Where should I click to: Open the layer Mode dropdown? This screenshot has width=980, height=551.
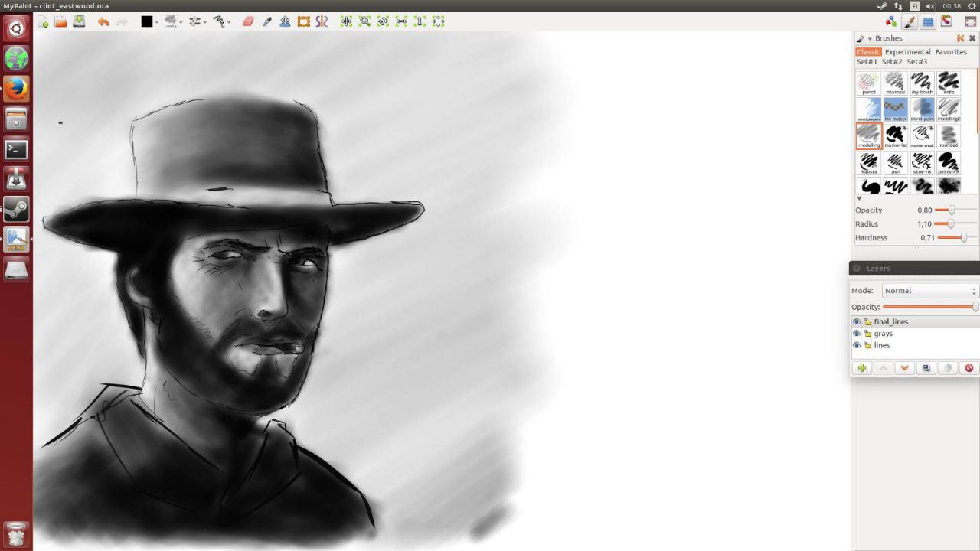tap(929, 291)
